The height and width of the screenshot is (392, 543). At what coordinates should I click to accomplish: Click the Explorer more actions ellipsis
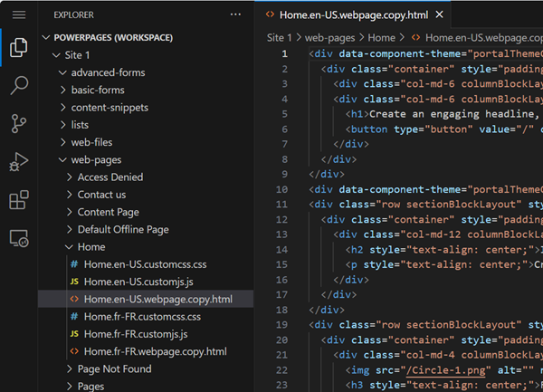tap(236, 15)
